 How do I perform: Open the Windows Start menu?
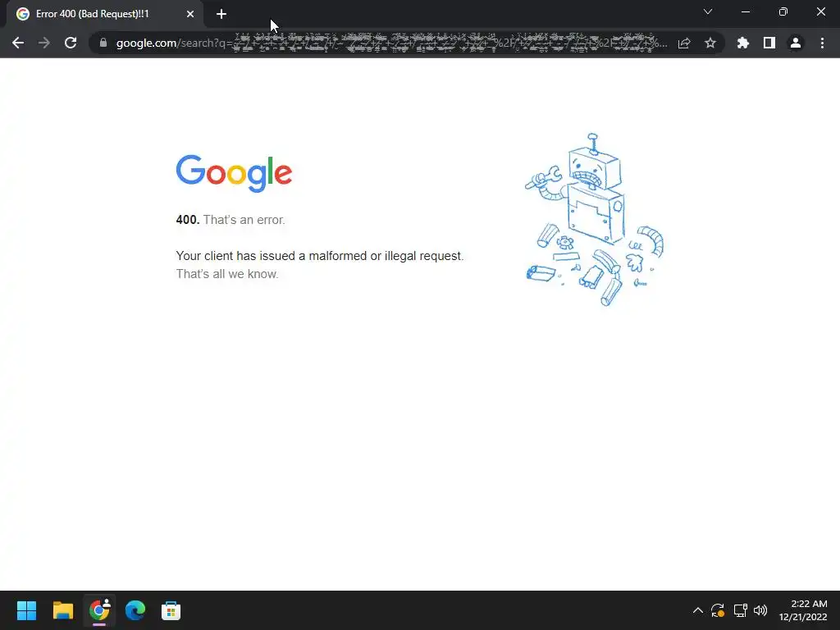point(26,610)
